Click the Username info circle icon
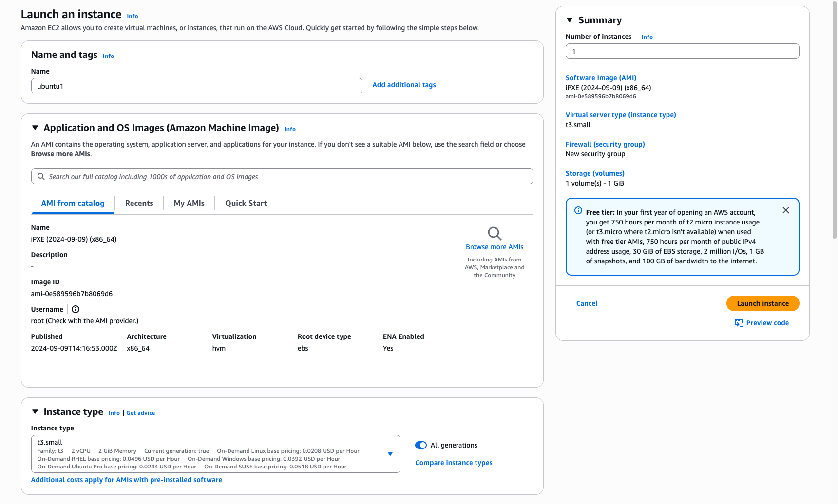838x504 pixels. (76, 309)
